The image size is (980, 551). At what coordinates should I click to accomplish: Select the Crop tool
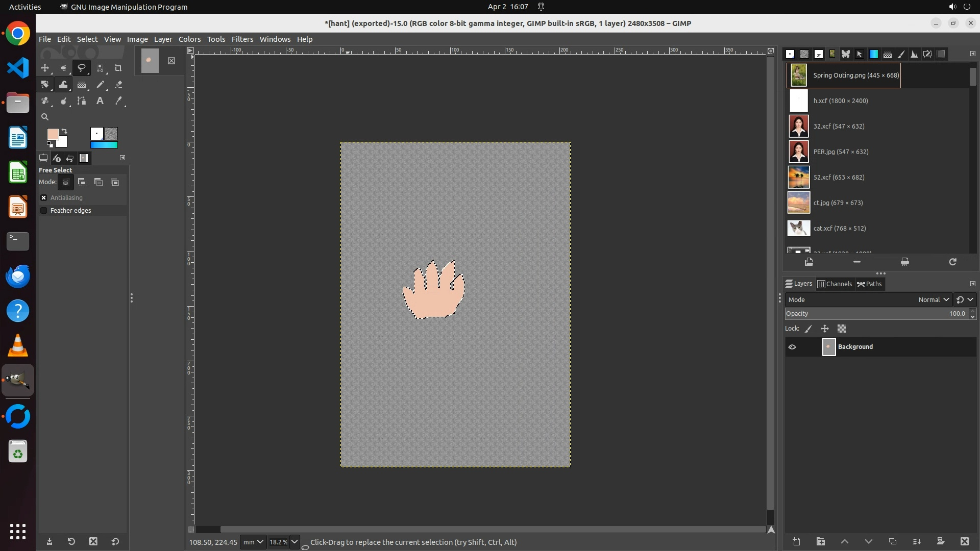118,68
